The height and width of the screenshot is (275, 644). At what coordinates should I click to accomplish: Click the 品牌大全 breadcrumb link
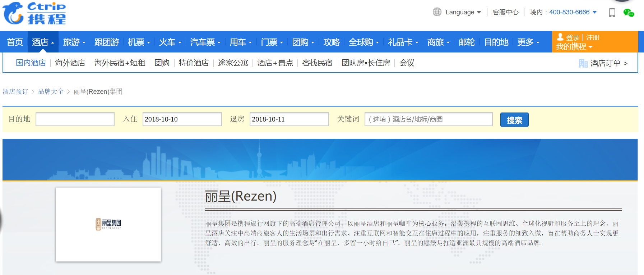51,92
